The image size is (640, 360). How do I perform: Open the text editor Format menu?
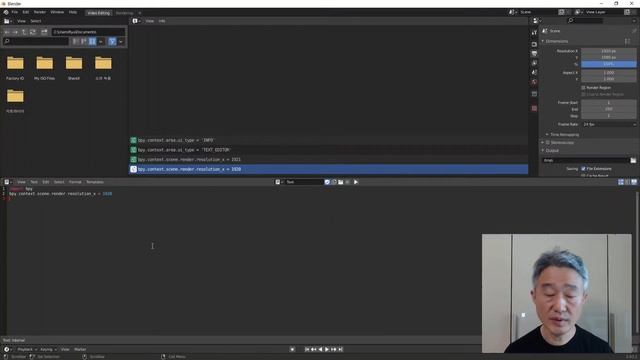[x=75, y=182]
